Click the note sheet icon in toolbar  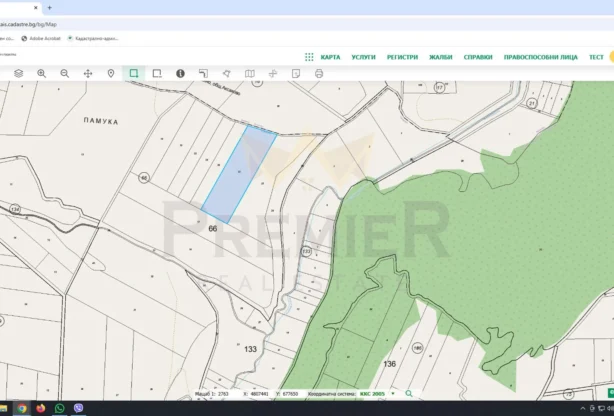[296, 73]
